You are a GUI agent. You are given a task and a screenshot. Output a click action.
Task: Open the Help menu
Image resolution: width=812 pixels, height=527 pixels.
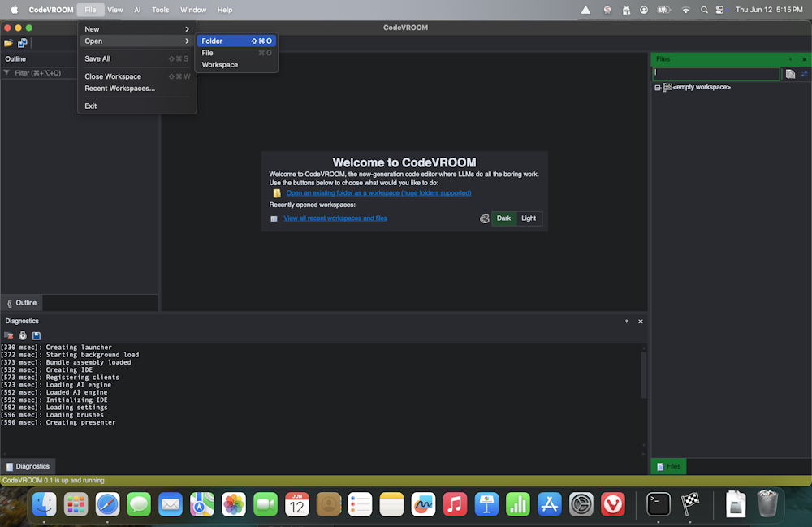pos(225,10)
